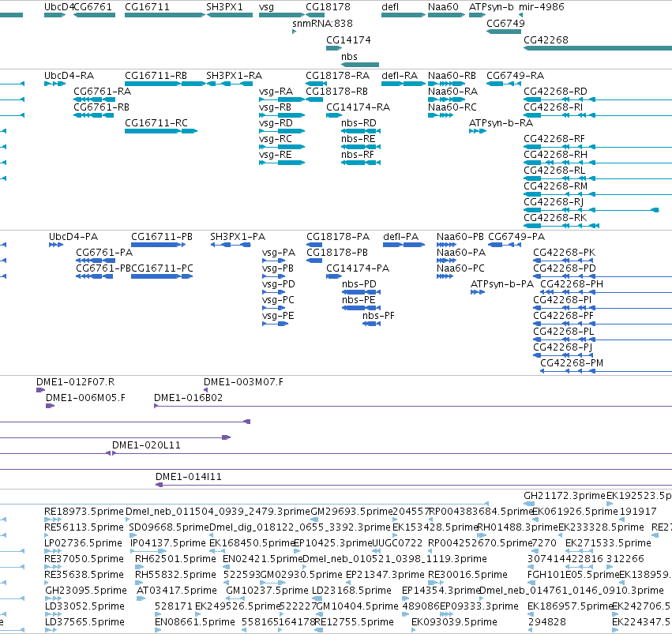Open the CG14174-PA protein label
The width and height of the screenshot is (672, 634).
click(x=358, y=268)
